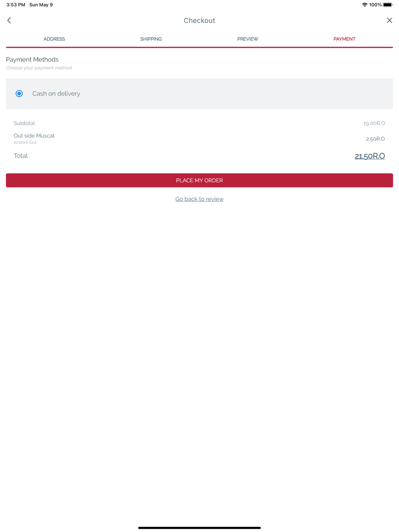Tap the Subtotal 19.00R.O value

pos(374,123)
